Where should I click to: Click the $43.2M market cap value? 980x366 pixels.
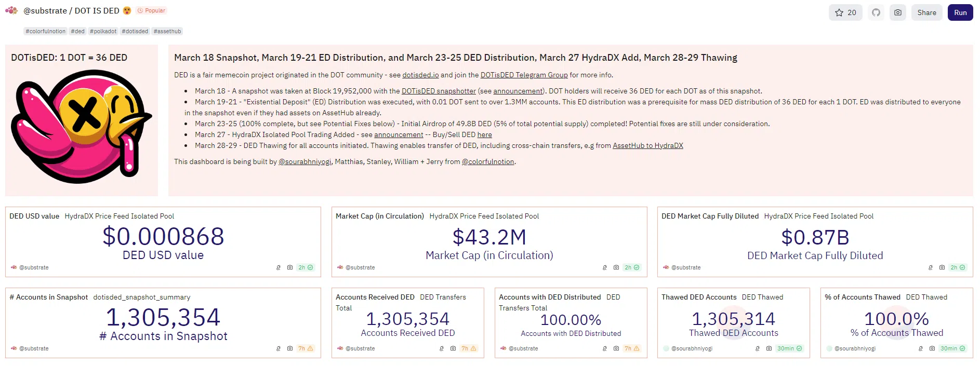(489, 237)
